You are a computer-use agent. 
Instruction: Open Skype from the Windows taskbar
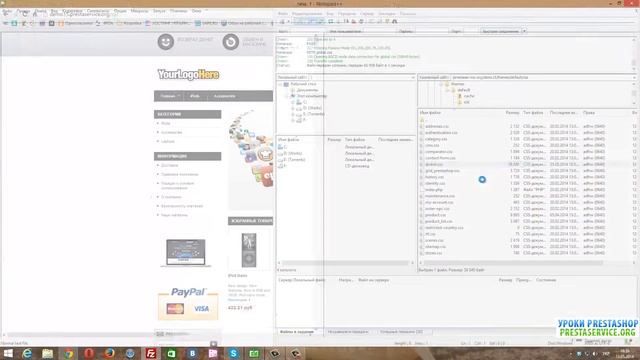[x=233, y=353]
